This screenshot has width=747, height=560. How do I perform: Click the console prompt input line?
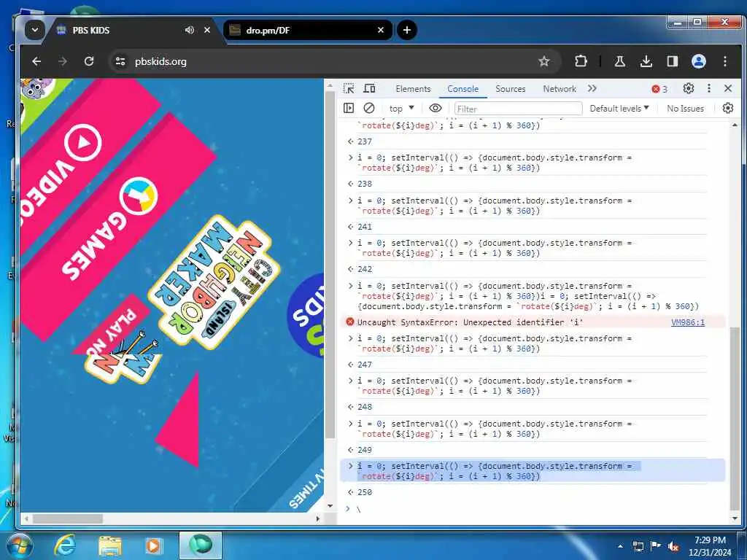click(533, 510)
